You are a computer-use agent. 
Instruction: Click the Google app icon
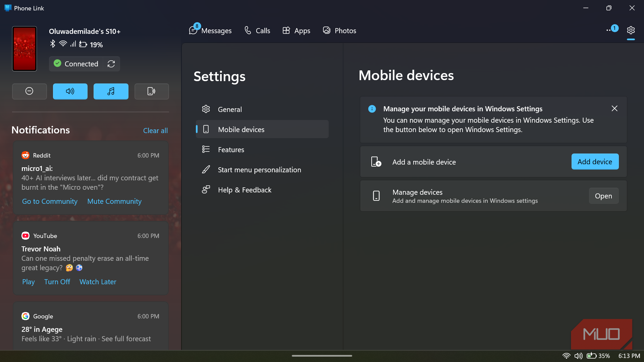[x=25, y=316]
